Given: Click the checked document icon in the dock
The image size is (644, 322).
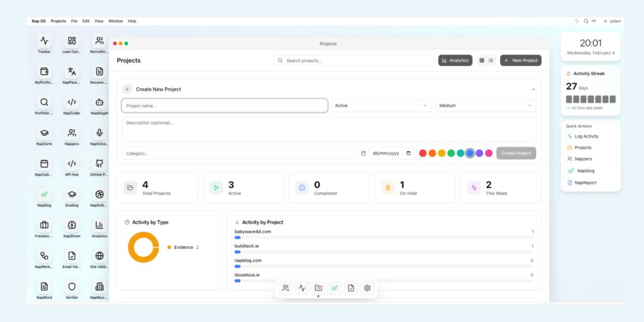Looking at the screenshot, I should (351, 288).
